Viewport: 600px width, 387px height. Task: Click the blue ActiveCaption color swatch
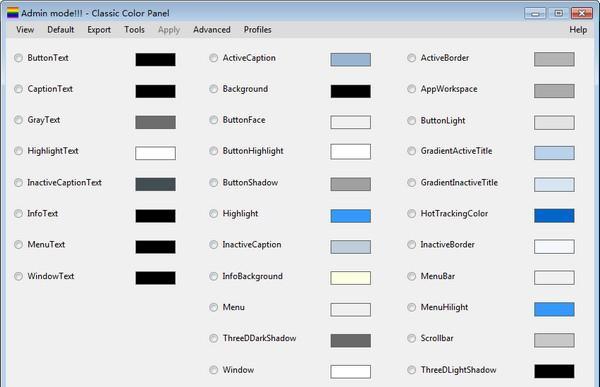[x=351, y=60]
